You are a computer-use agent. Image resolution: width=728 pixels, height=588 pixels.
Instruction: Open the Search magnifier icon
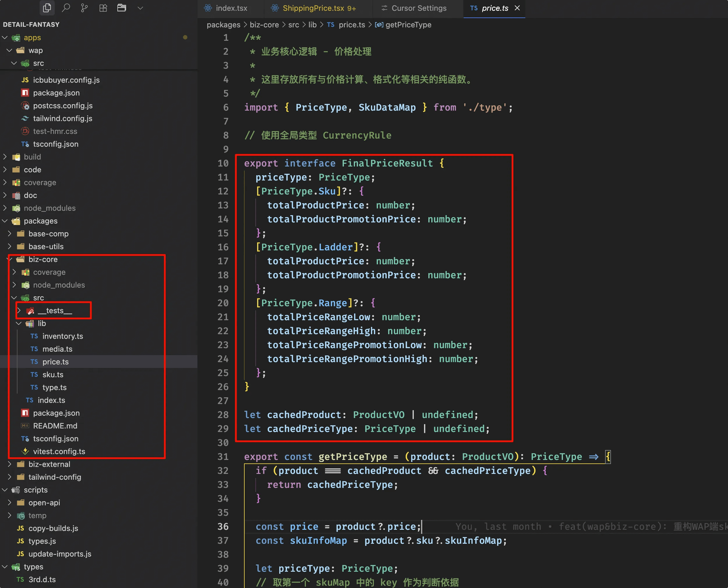click(x=66, y=8)
